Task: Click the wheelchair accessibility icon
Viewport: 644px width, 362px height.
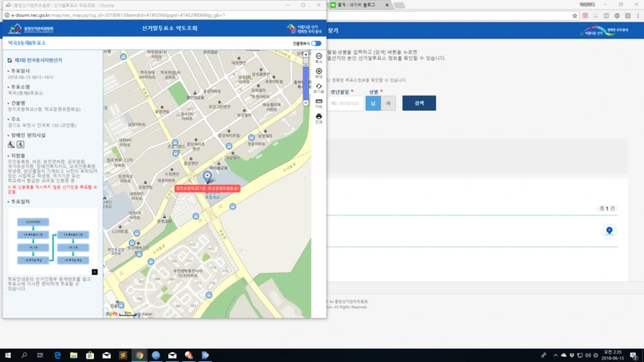Action: (x=11, y=145)
